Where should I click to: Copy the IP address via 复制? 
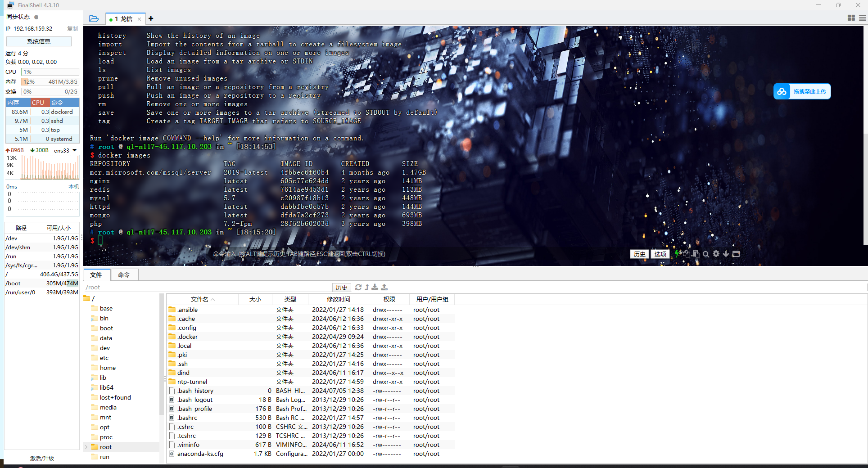[72, 28]
